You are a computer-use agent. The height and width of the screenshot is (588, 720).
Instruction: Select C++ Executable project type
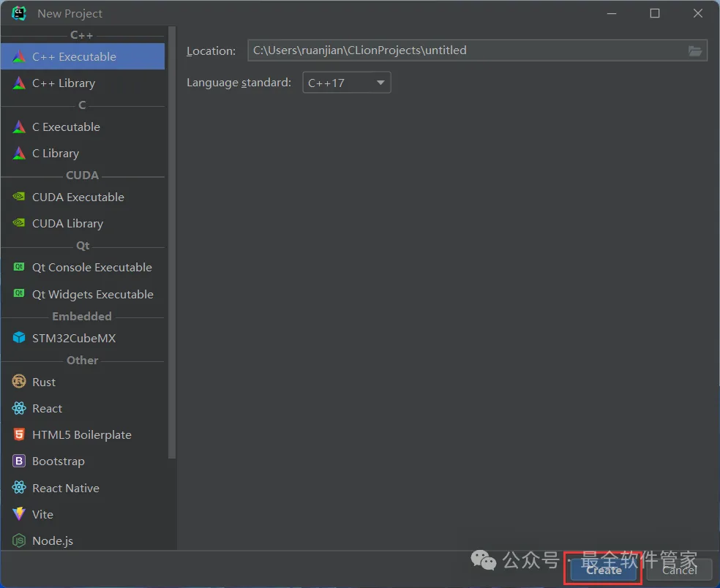point(83,56)
